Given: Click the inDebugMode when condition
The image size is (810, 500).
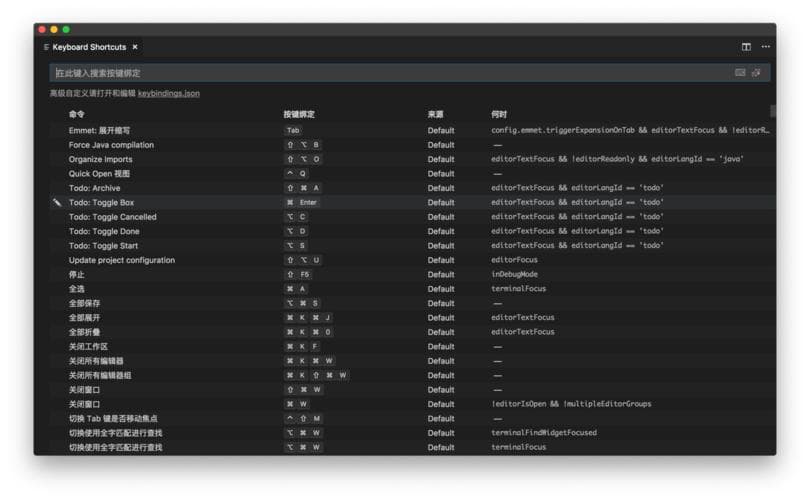Looking at the screenshot, I should 515,274.
